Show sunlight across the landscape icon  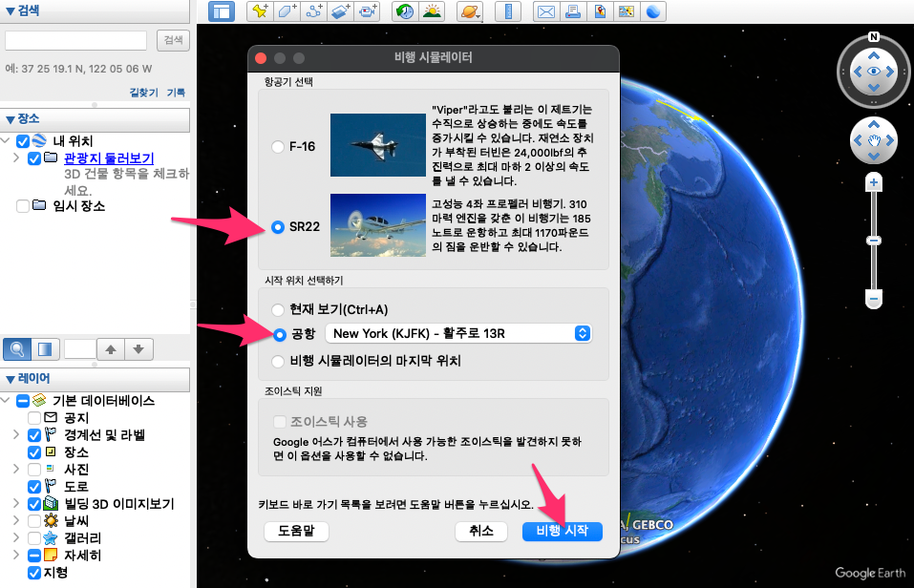432,11
